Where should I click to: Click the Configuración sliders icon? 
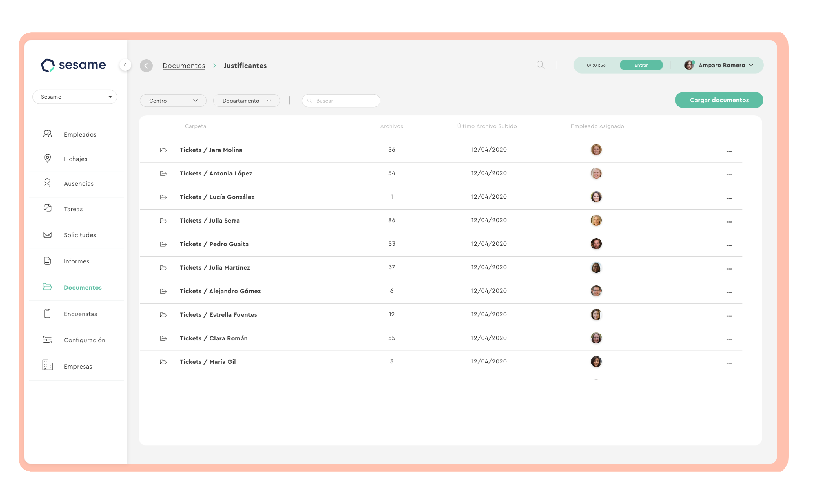click(47, 340)
